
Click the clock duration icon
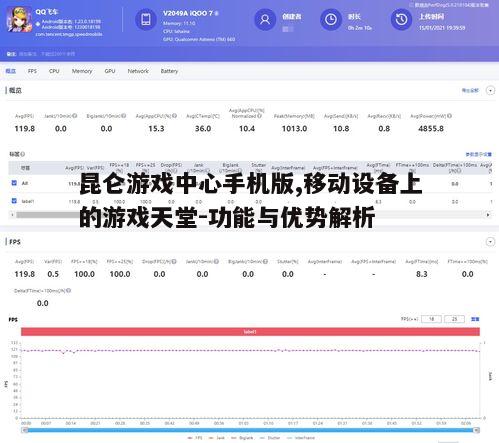(331, 19)
